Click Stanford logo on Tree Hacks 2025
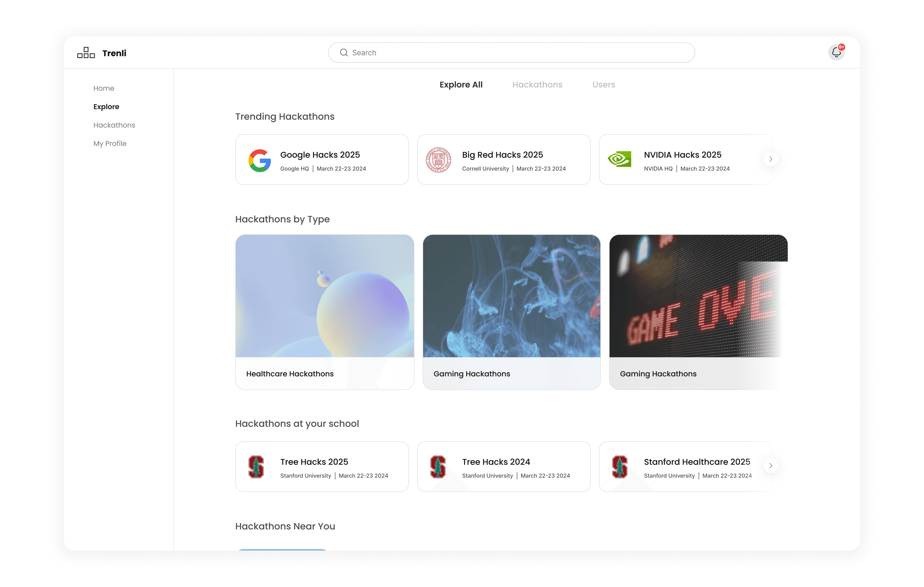Image resolution: width=924 pixels, height=587 pixels. pyautogui.click(x=256, y=467)
